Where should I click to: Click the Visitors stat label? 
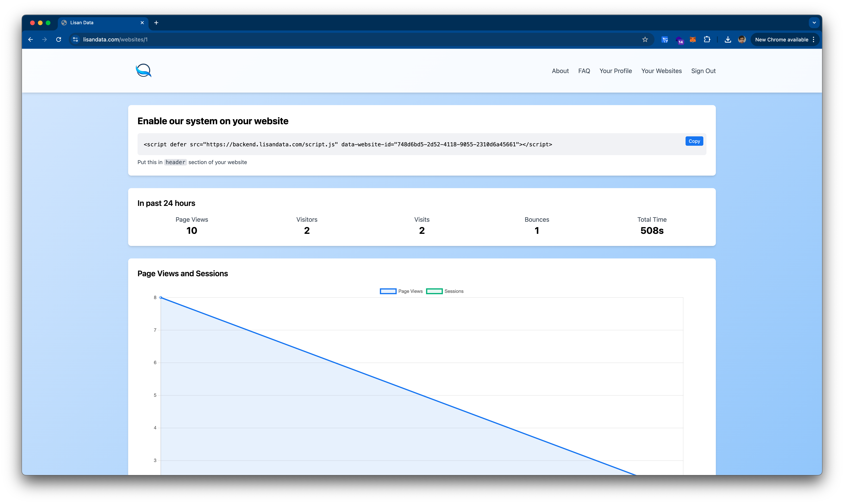pos(307,220)
